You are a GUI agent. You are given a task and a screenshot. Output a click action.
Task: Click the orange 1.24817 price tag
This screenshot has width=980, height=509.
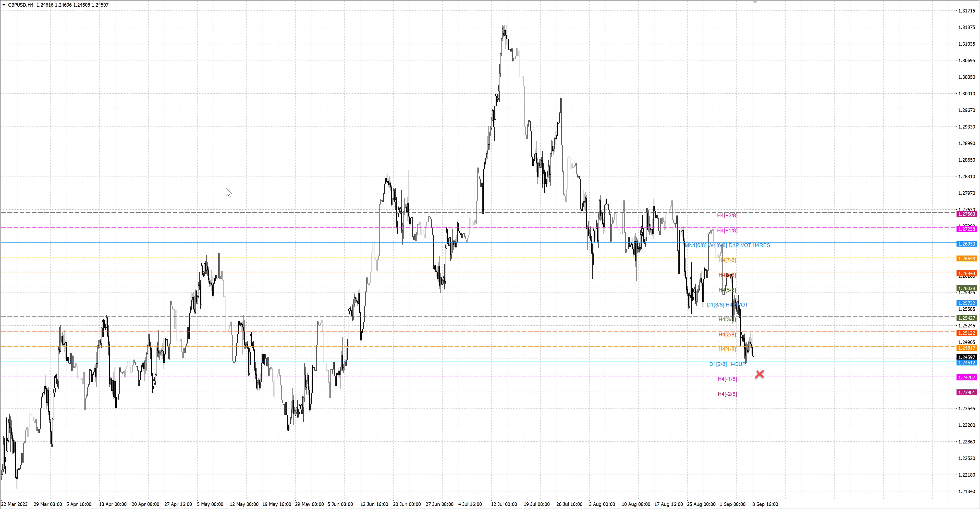(x=966, y=348)
